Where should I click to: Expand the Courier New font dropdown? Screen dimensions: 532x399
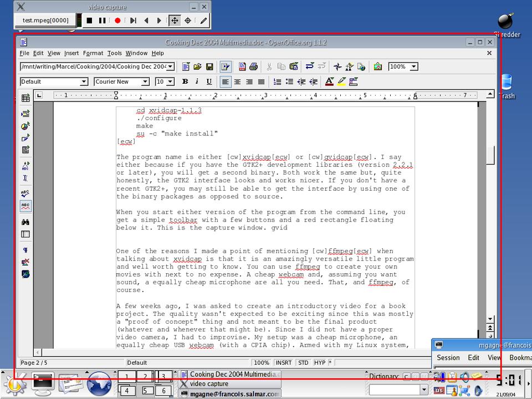click(x=145, y=81)
